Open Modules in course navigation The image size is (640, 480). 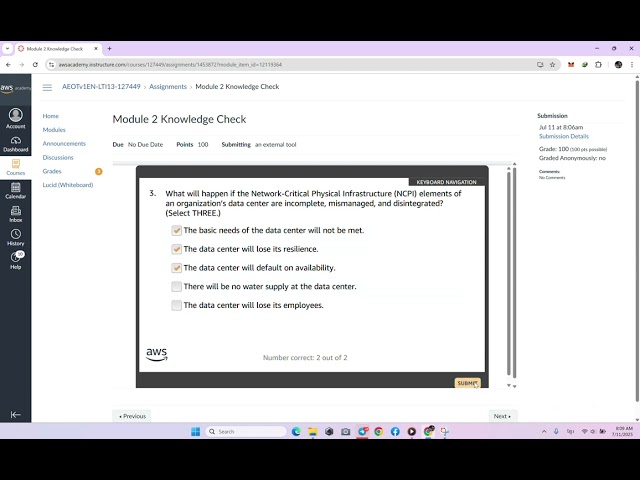(x=54, y=130)
